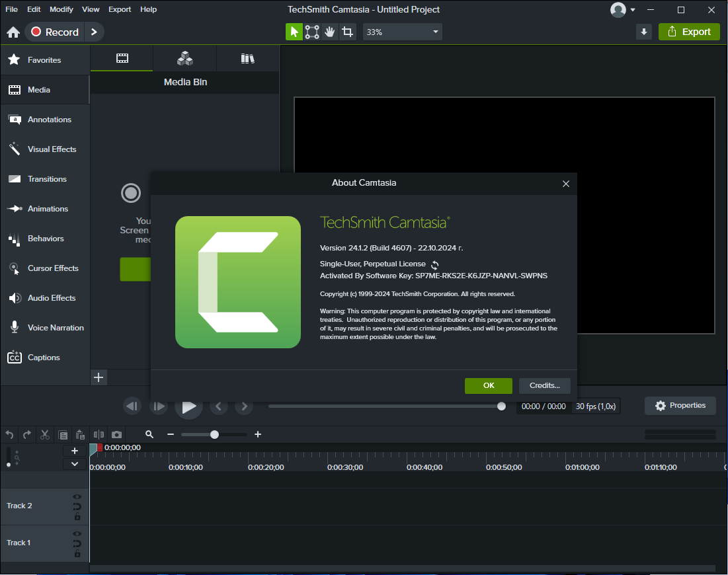Click the camera snapshot icon on timeline

click(x=116, y=434)
